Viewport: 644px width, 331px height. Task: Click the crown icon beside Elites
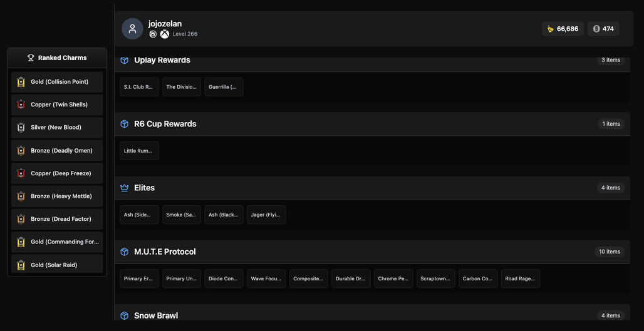coord(125,188)
